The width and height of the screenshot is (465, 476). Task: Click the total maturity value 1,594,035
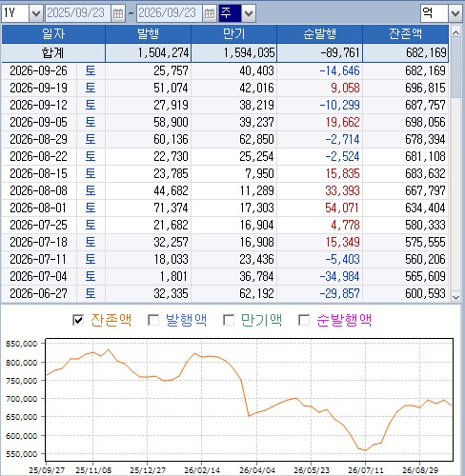pyautogui.click(x=249, y=52)
